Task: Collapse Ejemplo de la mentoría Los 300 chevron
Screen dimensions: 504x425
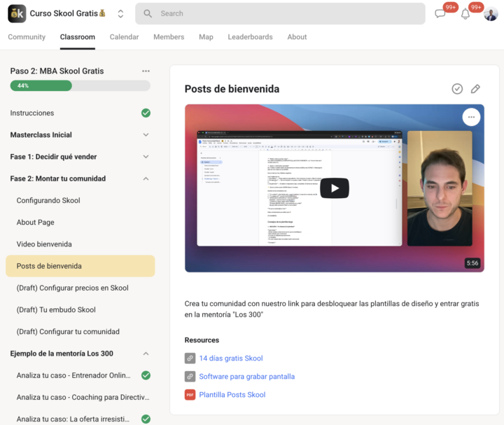Action: point(146,354)
